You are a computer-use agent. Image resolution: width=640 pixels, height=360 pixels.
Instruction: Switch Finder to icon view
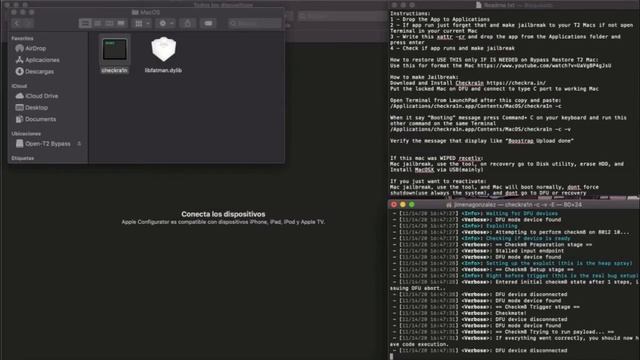[85, 23]
